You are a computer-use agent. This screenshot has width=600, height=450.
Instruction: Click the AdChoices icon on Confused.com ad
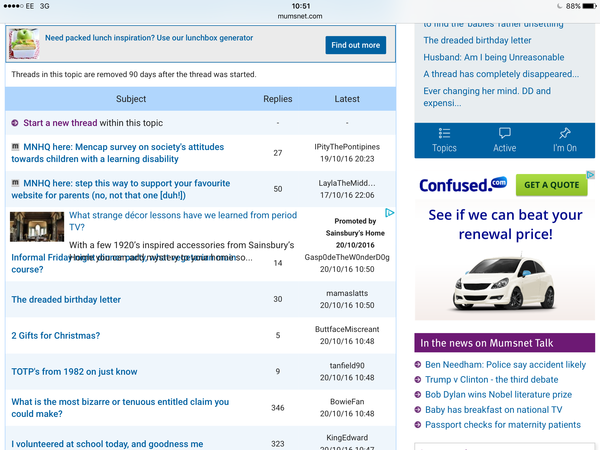(590, 174)
